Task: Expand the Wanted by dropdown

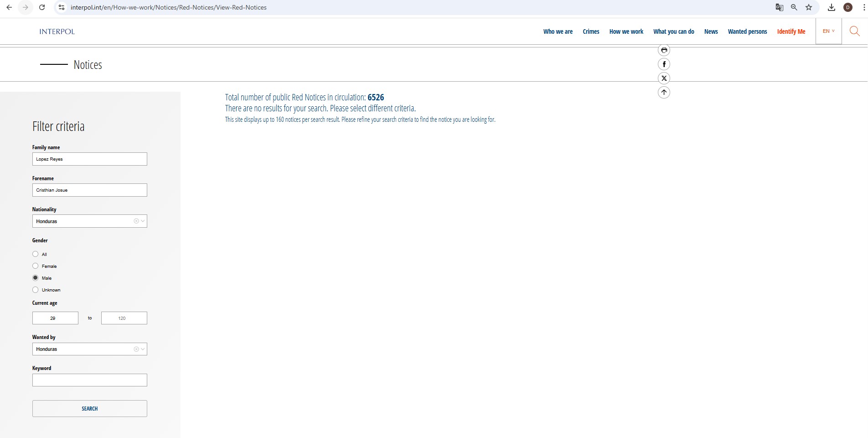Action: pyautogui.click(x=143, y=349)
